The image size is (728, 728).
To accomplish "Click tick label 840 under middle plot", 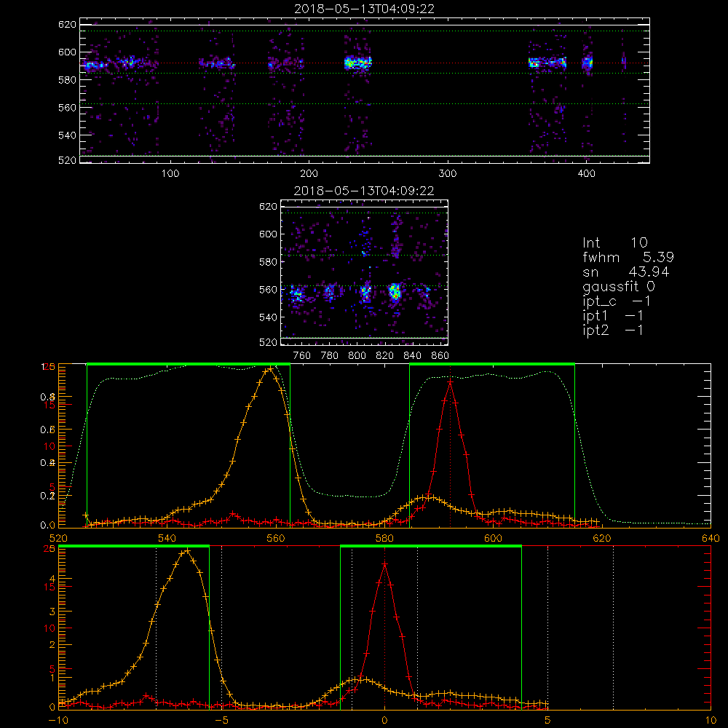I will [412, 356].
